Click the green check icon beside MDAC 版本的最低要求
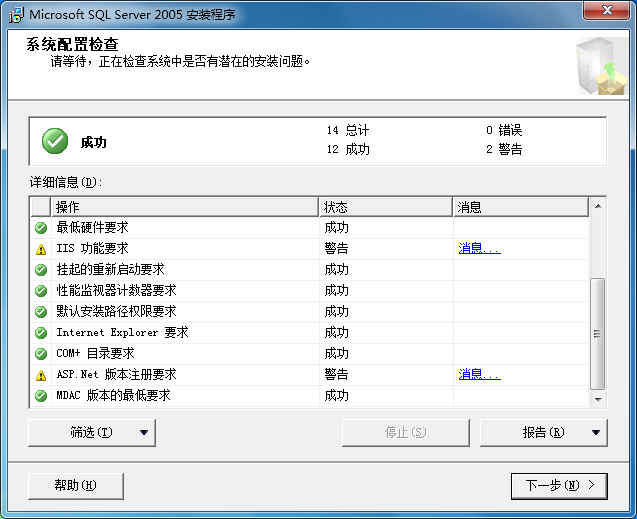The width and height of the screenshot is (637, 519). click(x=41, y=396)
